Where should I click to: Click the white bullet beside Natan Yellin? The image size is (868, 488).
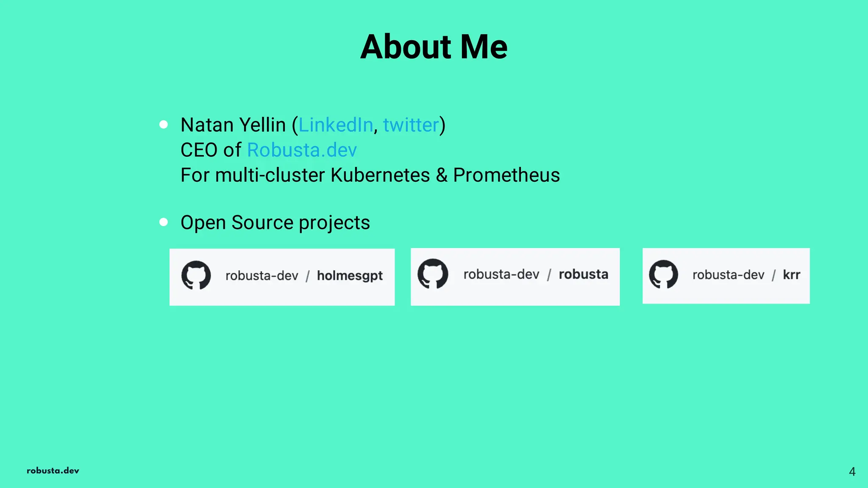(164, 125)
